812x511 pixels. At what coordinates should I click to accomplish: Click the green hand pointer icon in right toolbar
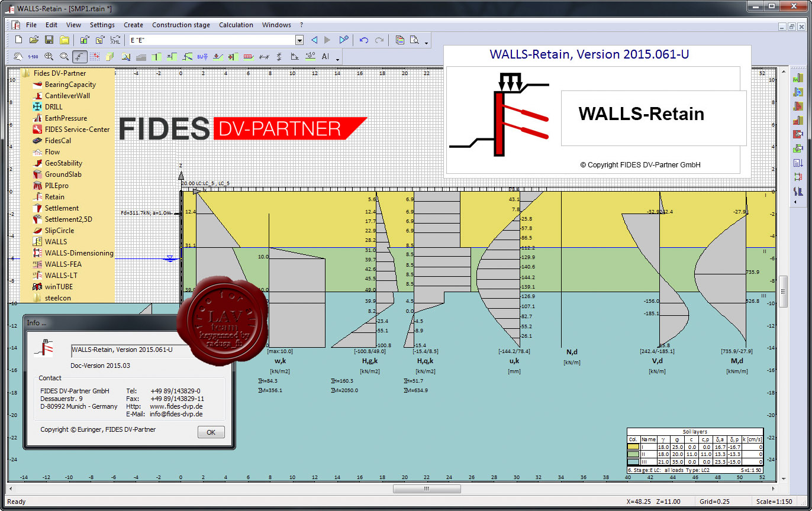pyautogui.click(x=798, y=149)
